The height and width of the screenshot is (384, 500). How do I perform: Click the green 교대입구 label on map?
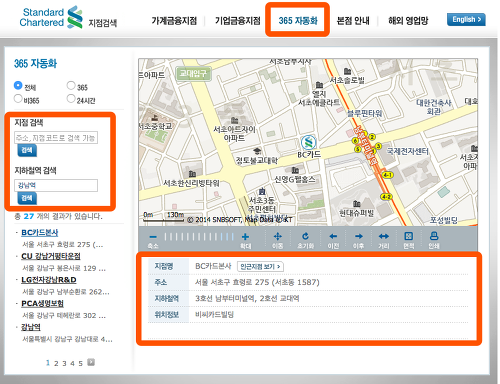[x=193, y=73]
